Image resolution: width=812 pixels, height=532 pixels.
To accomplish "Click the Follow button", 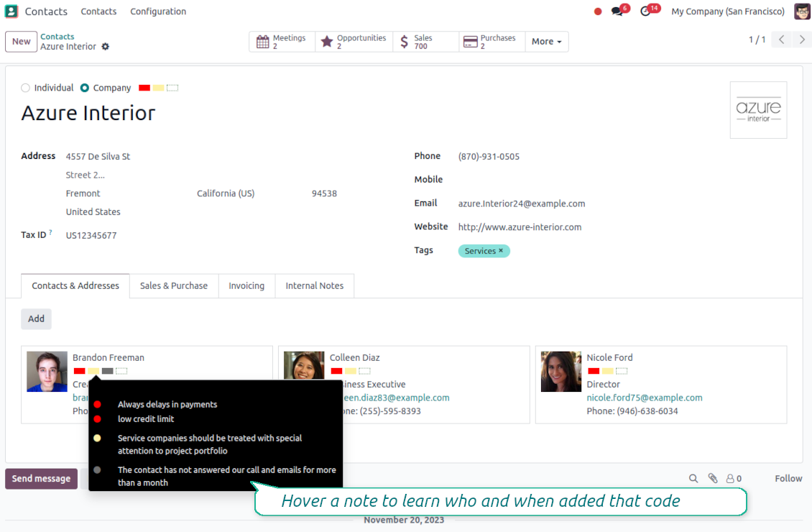I will [788, 478].
